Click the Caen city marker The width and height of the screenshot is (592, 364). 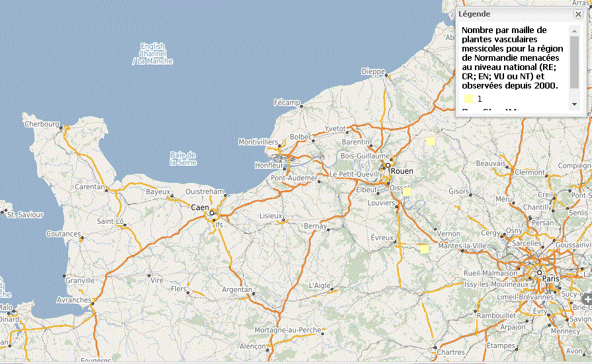(212, 213)
